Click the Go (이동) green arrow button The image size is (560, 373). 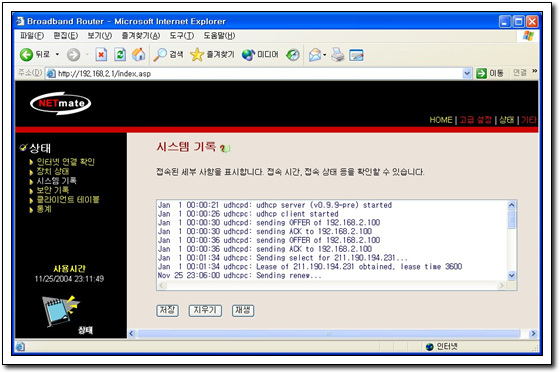(x=481, y=74)
